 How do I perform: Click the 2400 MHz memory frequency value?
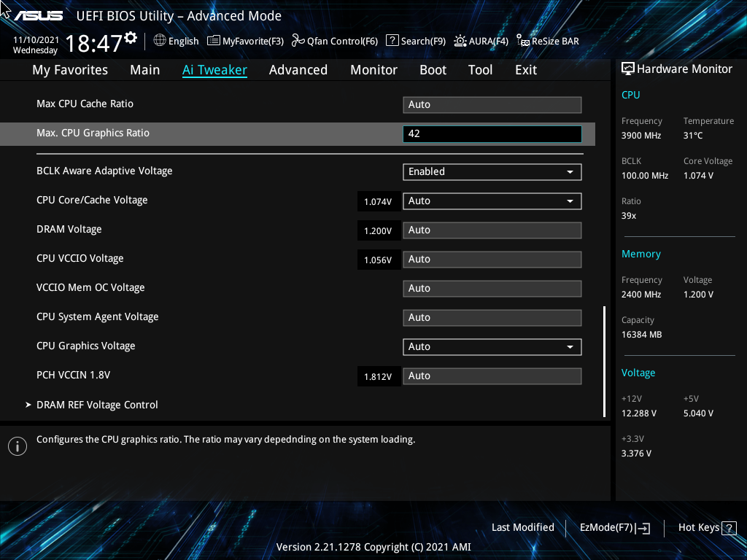tap(640, 295)
